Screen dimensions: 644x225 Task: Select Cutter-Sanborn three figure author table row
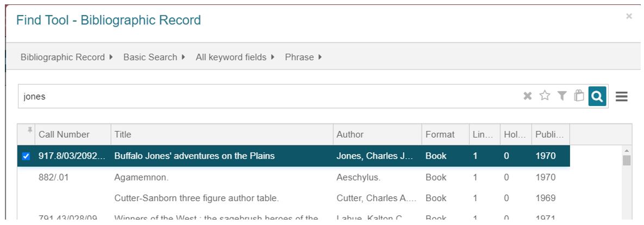tap(293, 198)
